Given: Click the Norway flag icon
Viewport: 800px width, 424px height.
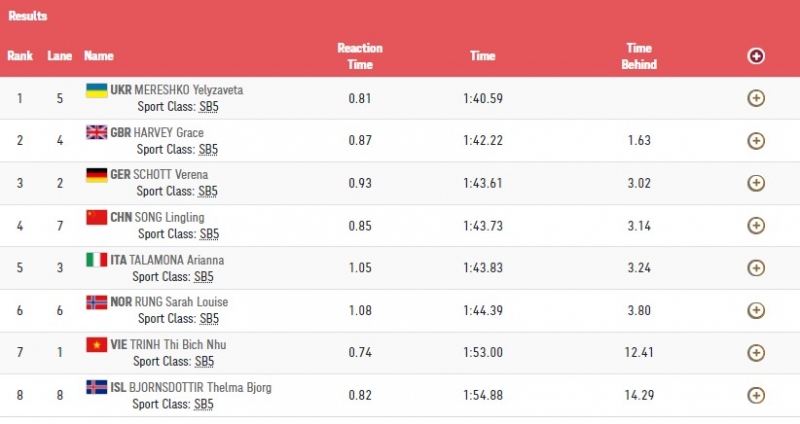Looking at the screenshot, I should click(x=96, y=302).
